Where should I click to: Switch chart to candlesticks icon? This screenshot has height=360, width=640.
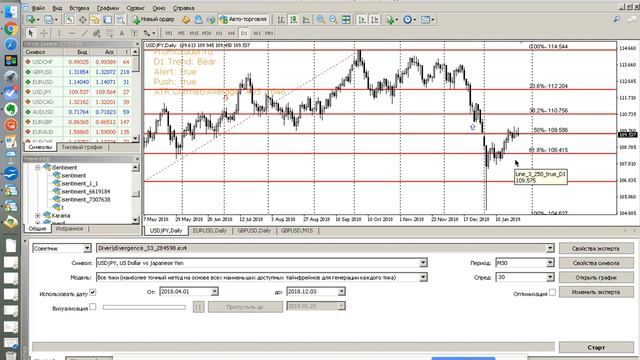coord(293,19)
